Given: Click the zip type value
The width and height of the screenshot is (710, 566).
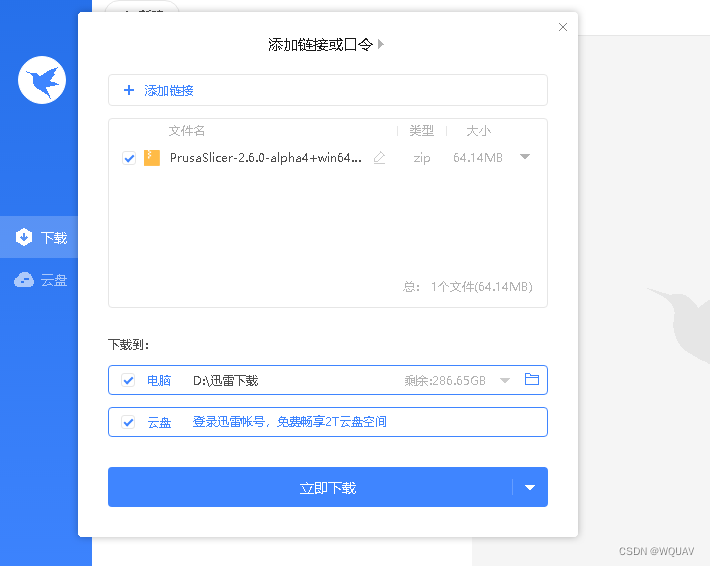Looking at the screenshot, I should pyautogui.click(x=422, y=158).
